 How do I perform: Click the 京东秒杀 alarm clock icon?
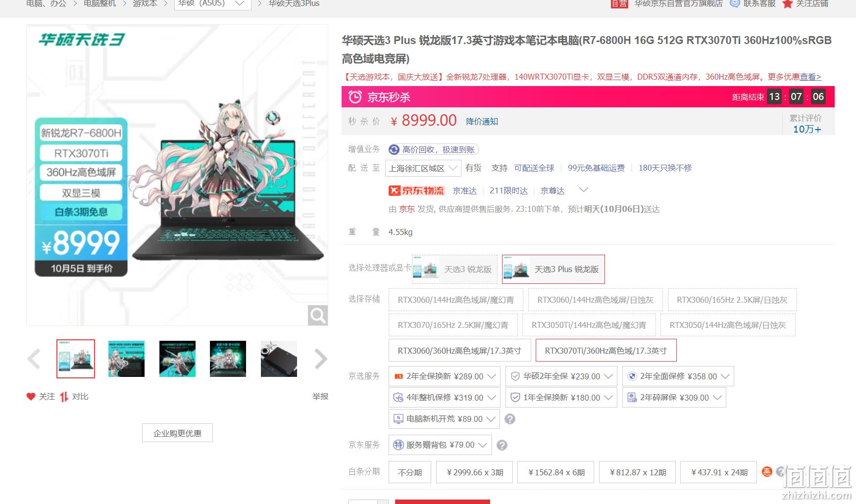[355, 97]
